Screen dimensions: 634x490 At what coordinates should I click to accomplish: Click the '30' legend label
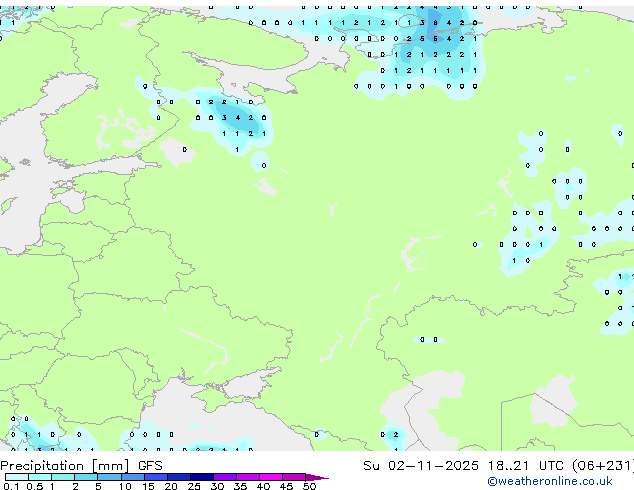pyautogui.click(x=217, y=486)
